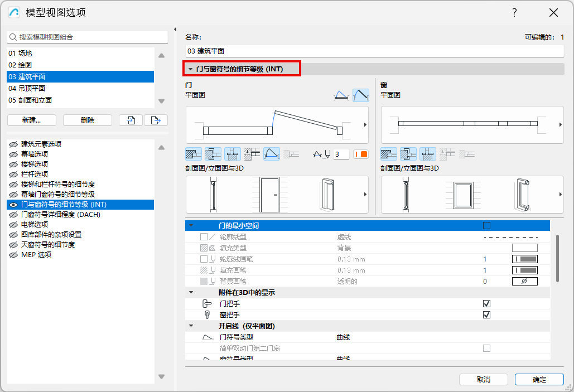This screenshot has width=574, height=392.
Task: Click the 名称 field containing 03 建筑平面
Action: pyautogui.click(x=374, y=51)
